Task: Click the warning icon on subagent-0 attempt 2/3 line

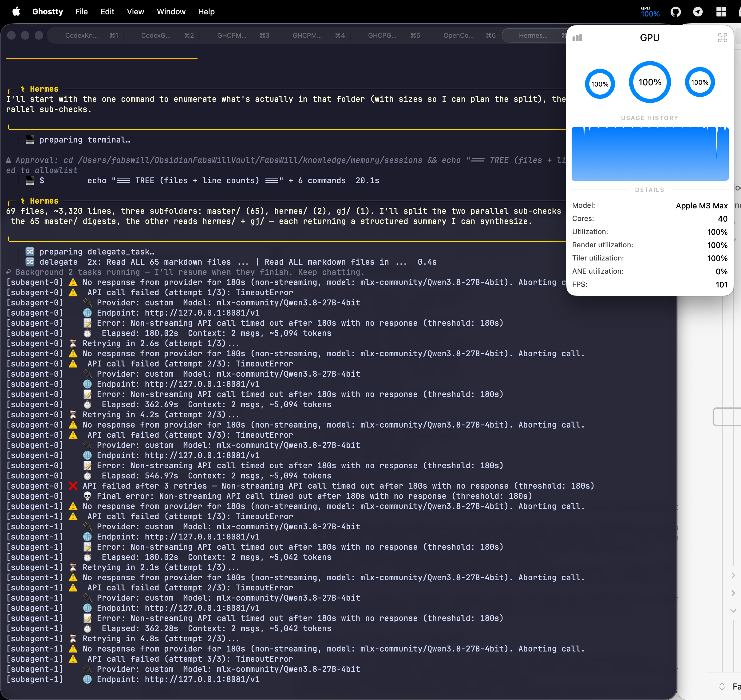Action: [73, 363]
